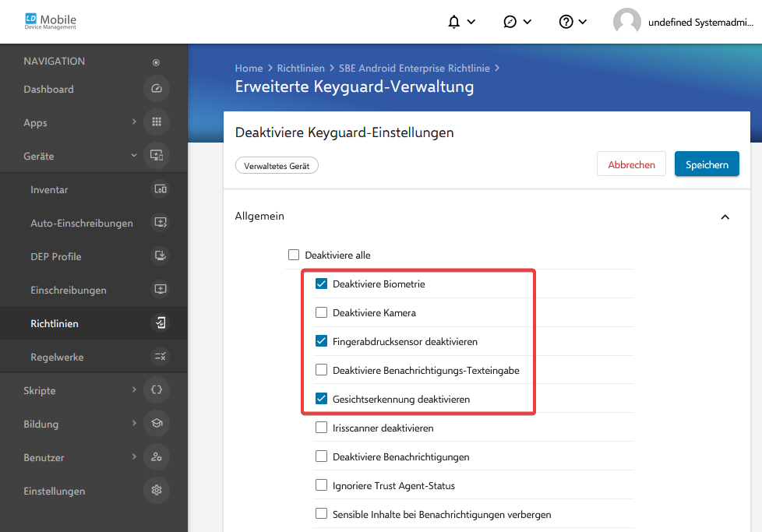Click the Einschreibungen icon
The image size is (762, 532).
pyautogui.click(x=161, y=290)
